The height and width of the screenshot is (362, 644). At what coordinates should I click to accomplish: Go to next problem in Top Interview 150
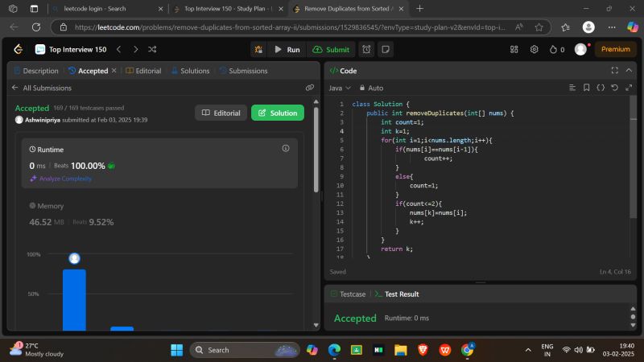pos(135,49)
